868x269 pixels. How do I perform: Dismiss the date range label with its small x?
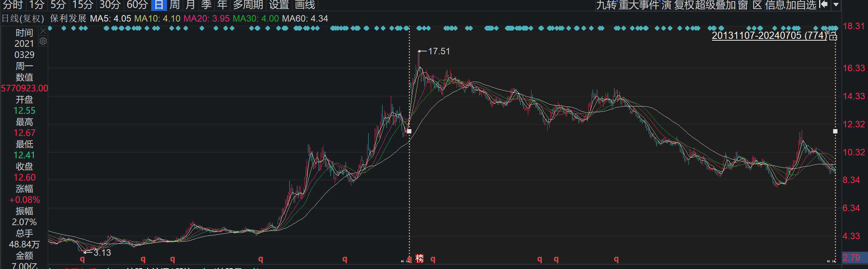tap(827, 32)
